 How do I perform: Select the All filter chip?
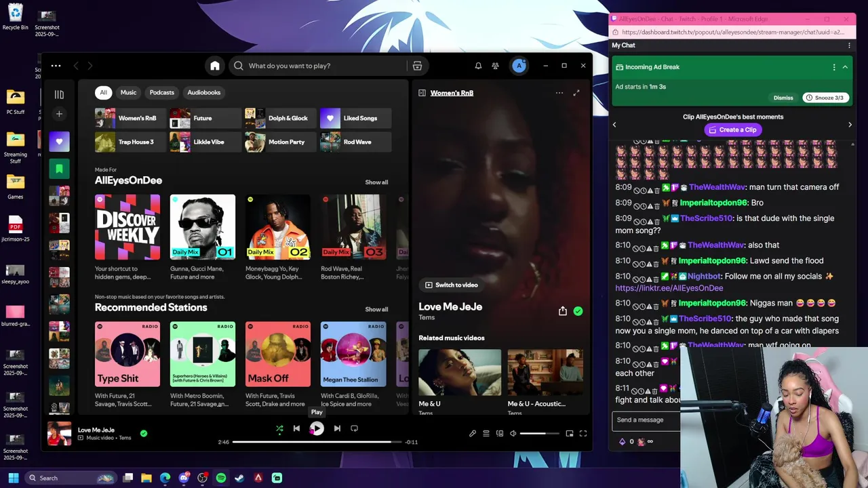coord(103,92)
